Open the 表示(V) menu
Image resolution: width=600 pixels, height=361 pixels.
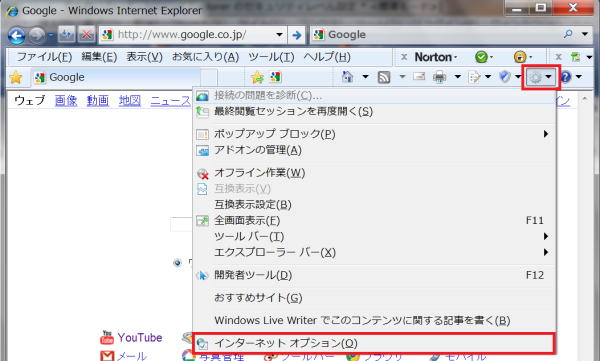coord(144,57)
